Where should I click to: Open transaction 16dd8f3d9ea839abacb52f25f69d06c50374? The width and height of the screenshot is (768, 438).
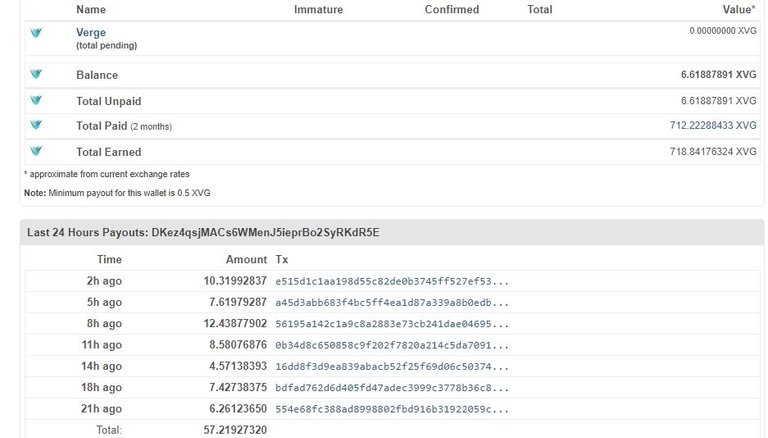point(392,366)
